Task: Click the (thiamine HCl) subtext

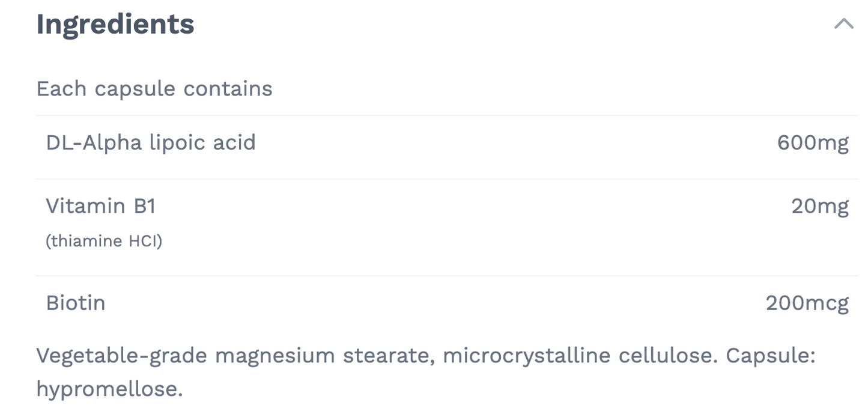Action: (x=104, y=241)
